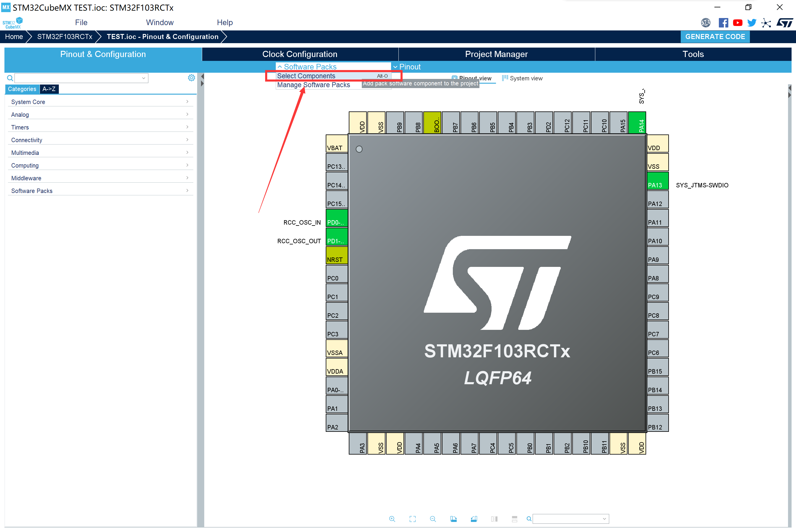Toggle the A->Z sorting tab
The width and height of the screenshot is (796, 532).
(49, 89)
